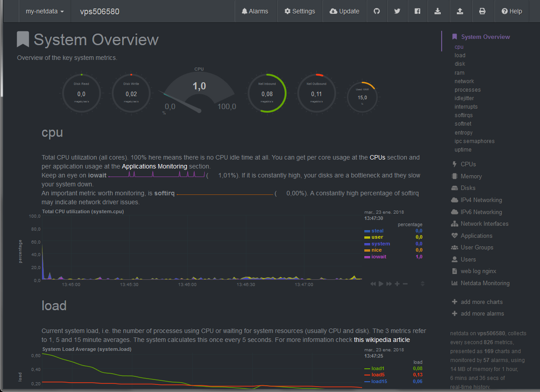Open the wikipedia article link
Viewport: 540px width, 392px height.
point(382,340)
